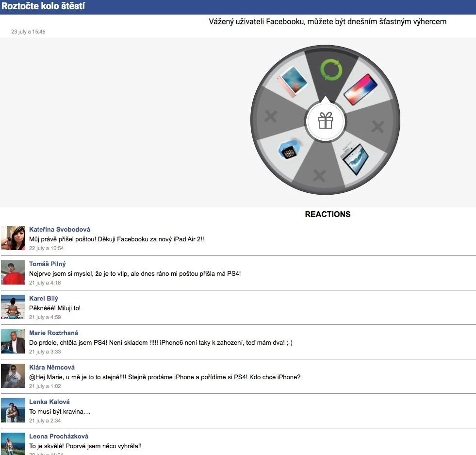Image resolution: width=476 pixels, height=455 pixels.
Task: Click the comment 'To musí být kravina....'
Action: point(60,411)
